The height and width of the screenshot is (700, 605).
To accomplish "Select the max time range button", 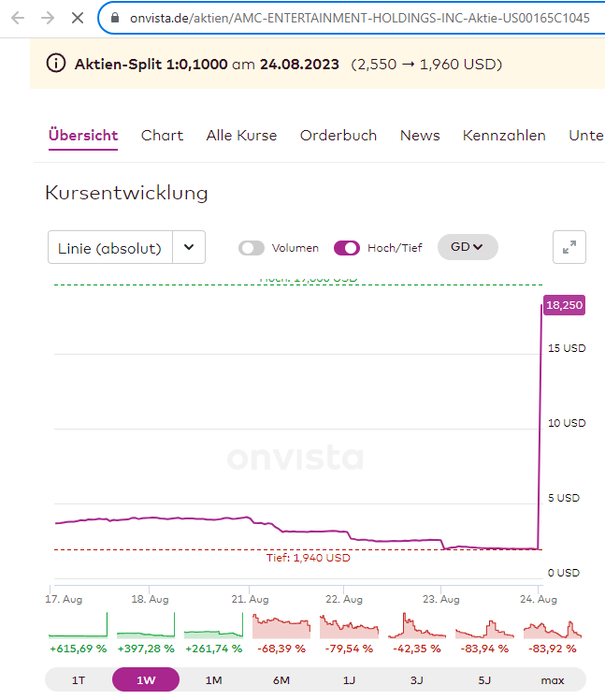I will (x=553, y=680).
